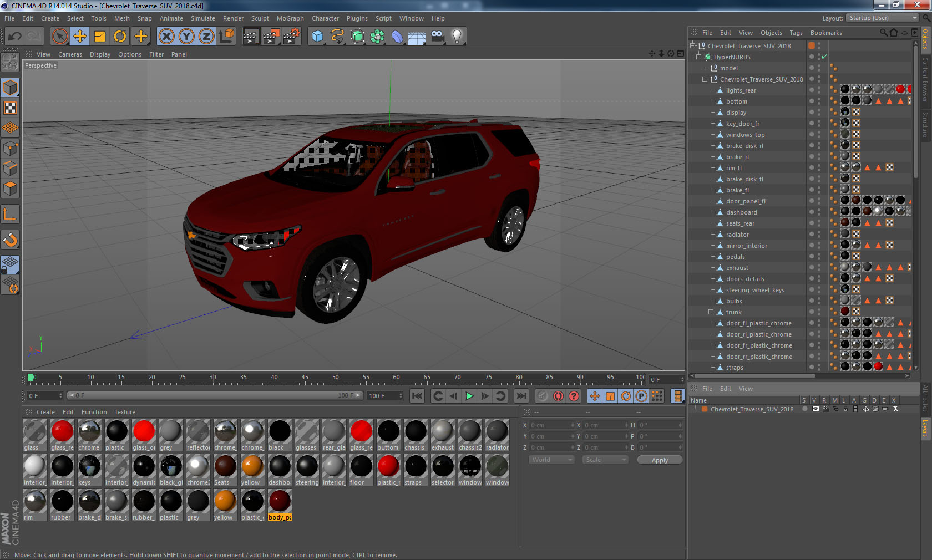The image size is (932, 560).
Task: Switch to Polygons mode icon
Action: click(11, 188)
